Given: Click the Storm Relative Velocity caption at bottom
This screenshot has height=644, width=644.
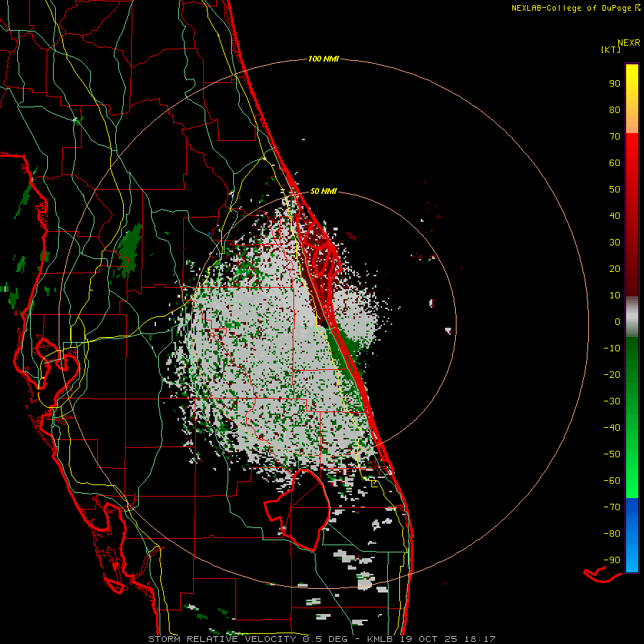Looking at the screenshot, I should [x=322, y=639].
